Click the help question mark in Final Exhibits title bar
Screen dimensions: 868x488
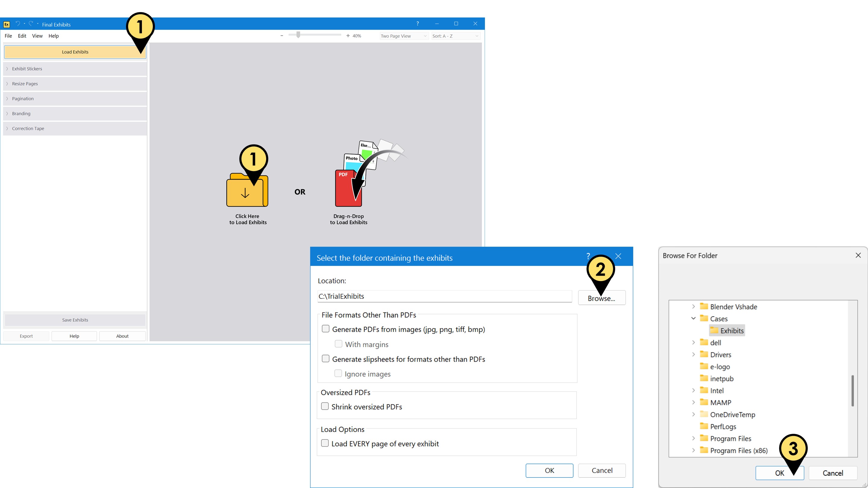417,23
